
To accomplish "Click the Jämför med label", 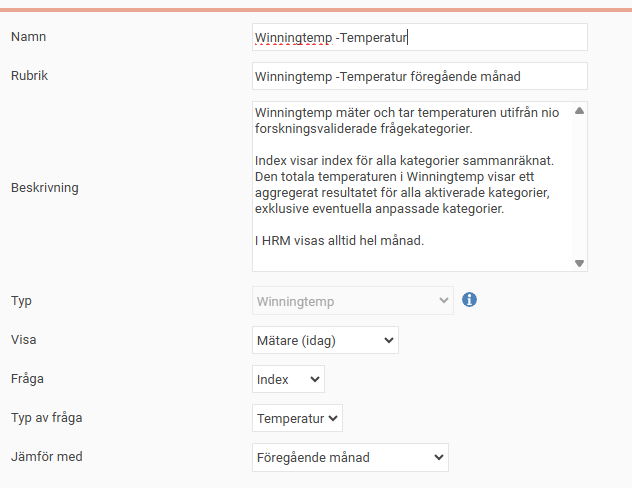I will [46, 457].
